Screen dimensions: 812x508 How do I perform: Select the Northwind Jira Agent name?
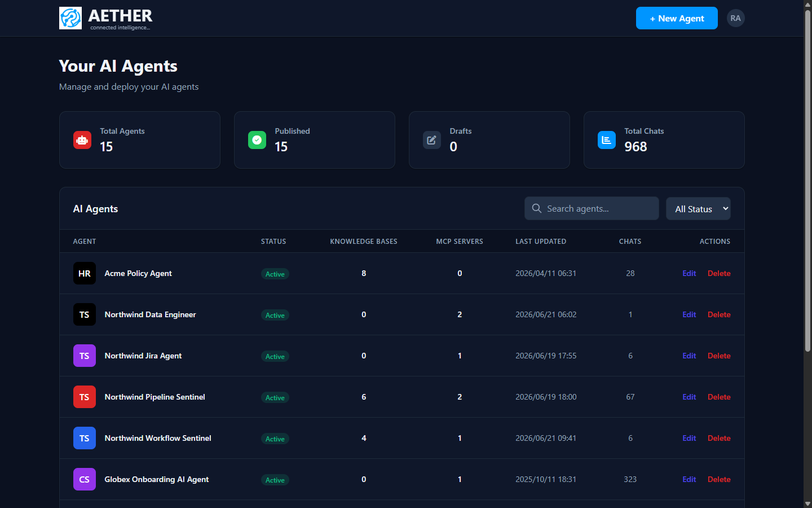point(143,356)
